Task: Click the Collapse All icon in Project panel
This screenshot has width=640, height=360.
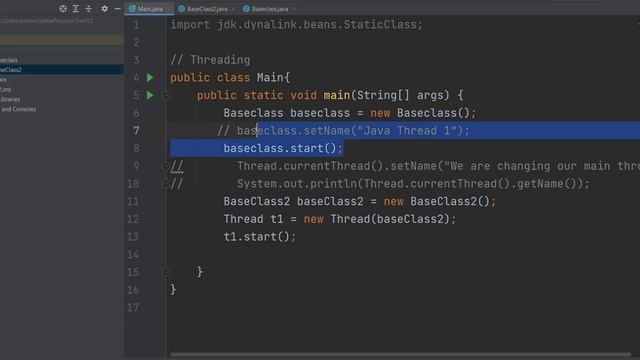Action: (89, 9)
